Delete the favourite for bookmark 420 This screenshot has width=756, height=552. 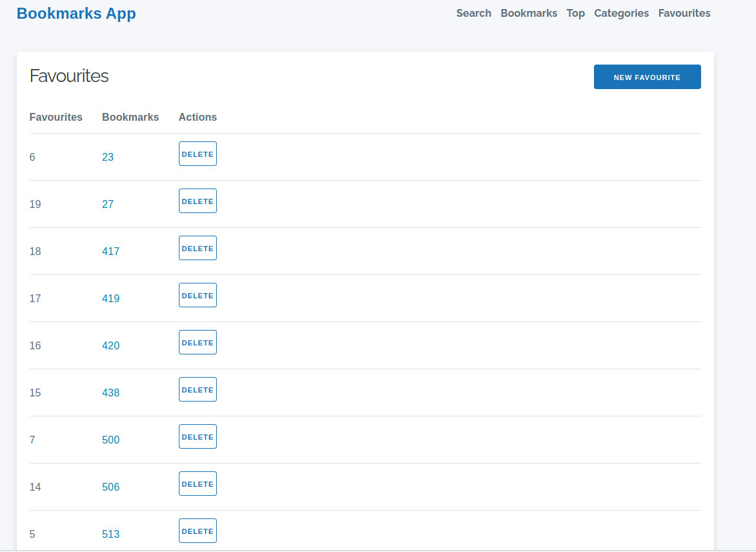[x=198, y=342]
